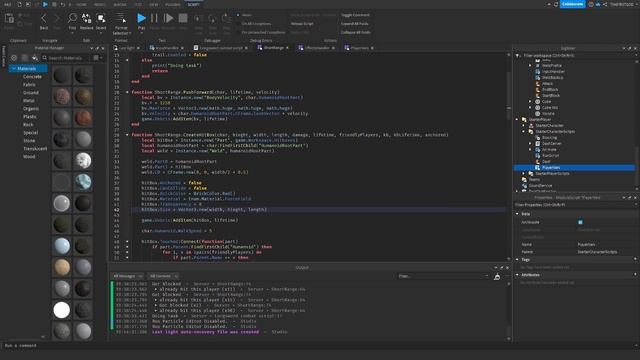The height and width of the screenshot is (360, 640).
Task: Start the game with the Play button
Action: click(141, 18)
